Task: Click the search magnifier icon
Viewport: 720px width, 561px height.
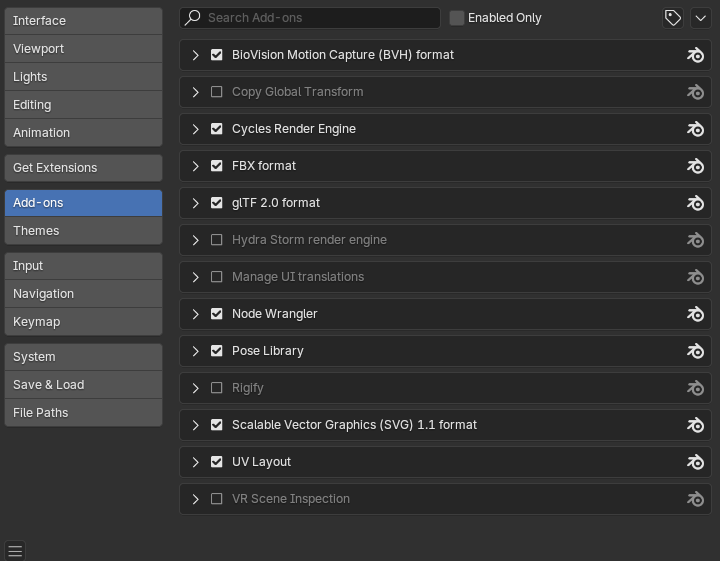Action: (x=193, y=18)
